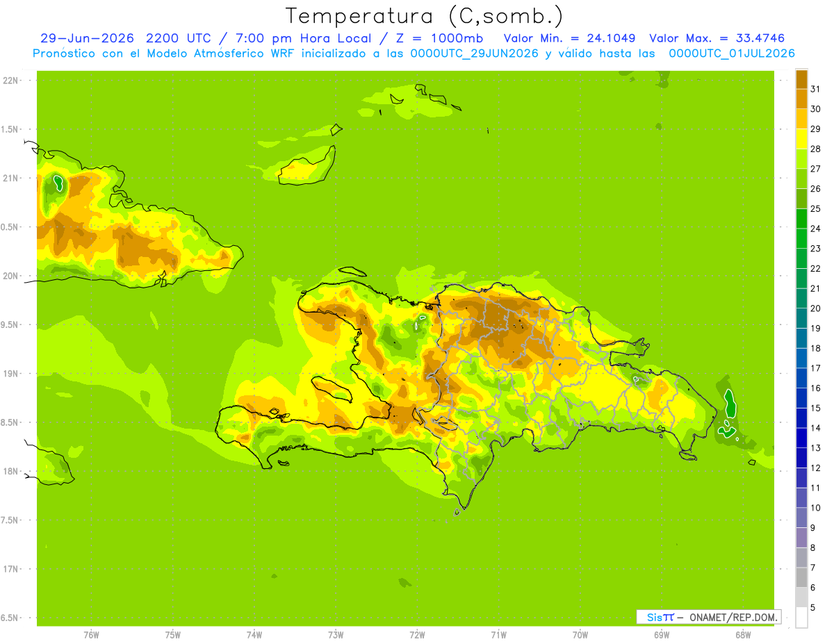Click the 'Temperatura (C,somb.)' chart title
The height and width of the screenshot is (644, 834).
pos(425,16)
